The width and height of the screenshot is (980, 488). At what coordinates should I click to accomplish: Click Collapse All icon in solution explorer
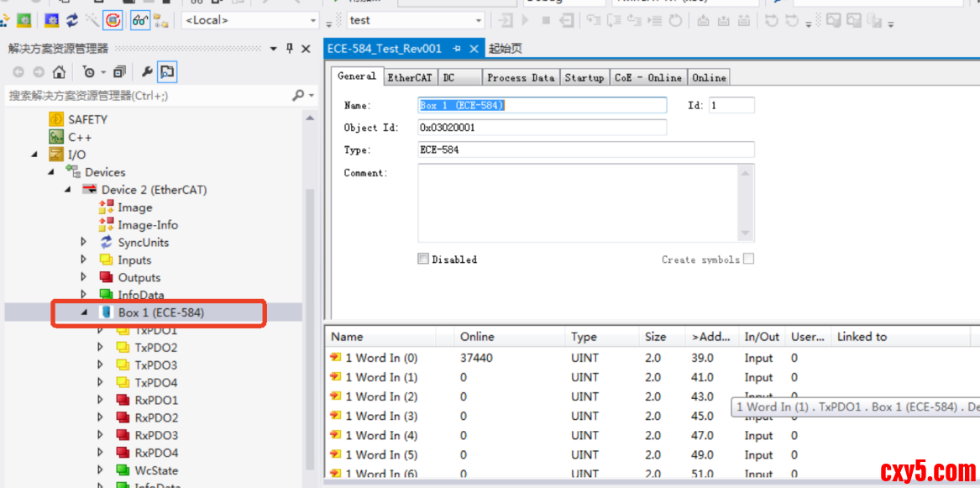pyautogui.click(x=118, y=72)
